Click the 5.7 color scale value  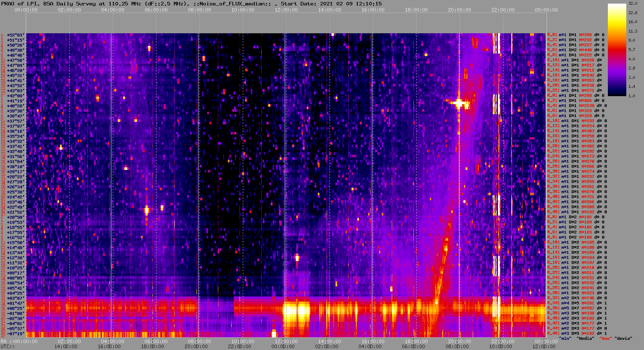pyautogui.click(x=632, y=50)
